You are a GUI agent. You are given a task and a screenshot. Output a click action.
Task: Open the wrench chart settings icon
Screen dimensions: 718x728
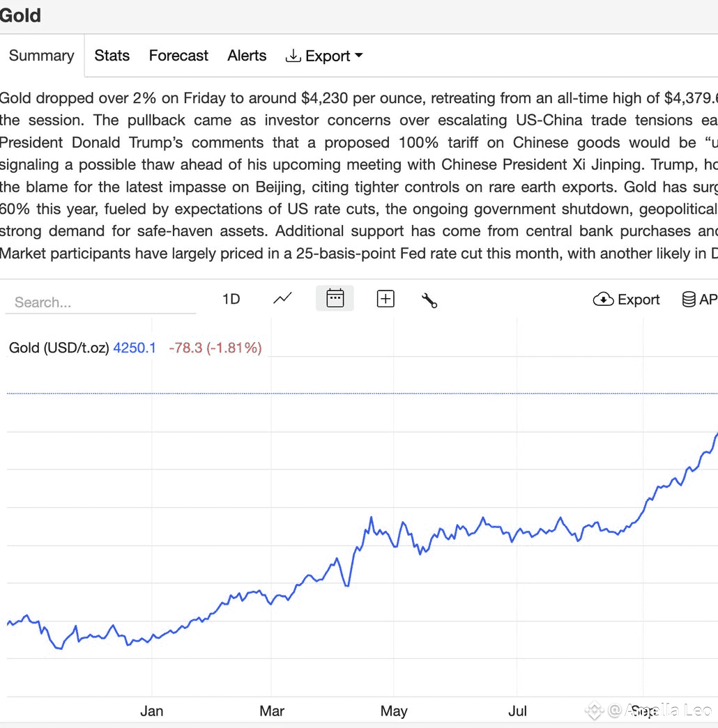pos(429,300)
